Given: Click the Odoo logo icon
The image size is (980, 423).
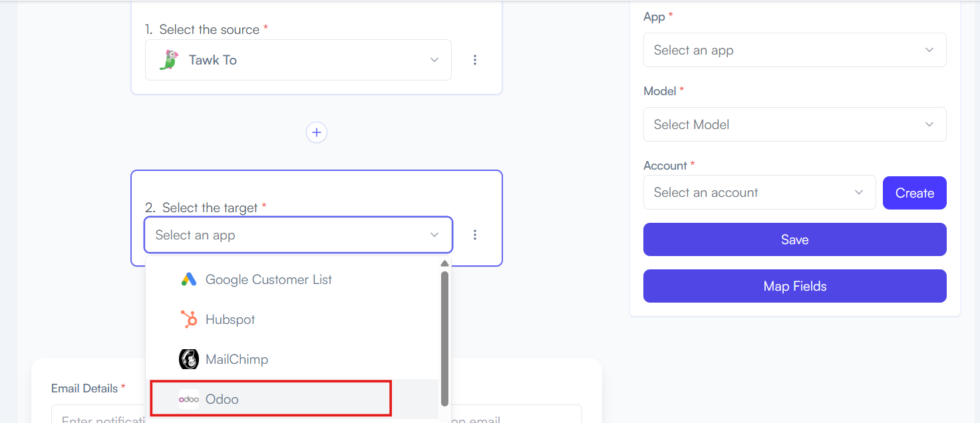Looking at the screenshot, I should pyautogui.click(x=189, y=399).
